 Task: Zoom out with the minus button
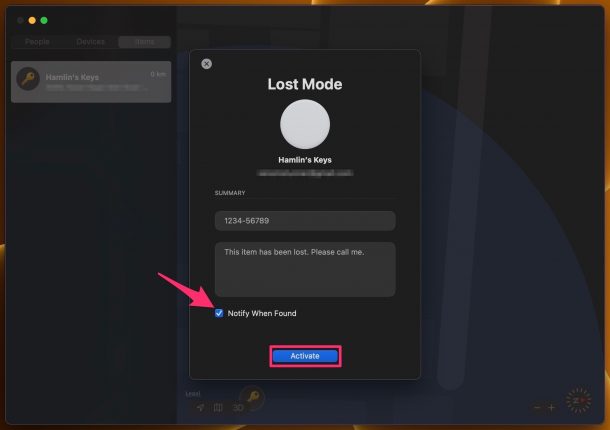537,407
